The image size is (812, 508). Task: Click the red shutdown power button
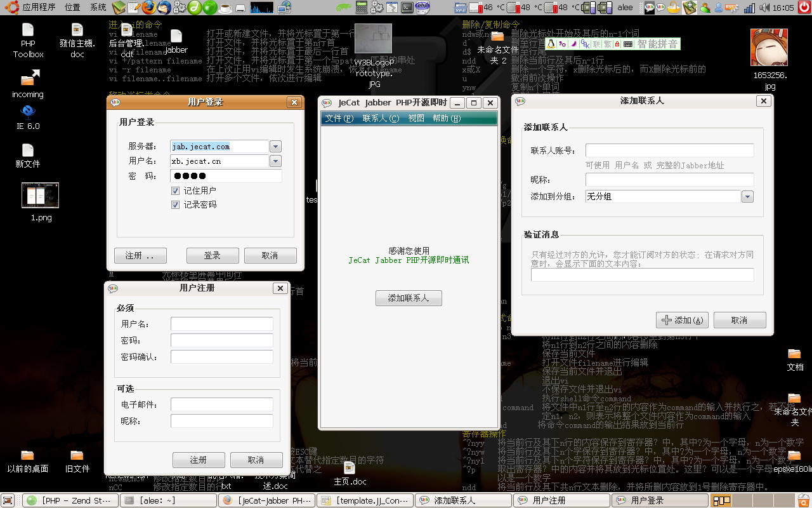pyautogui.click(x=805, y=7)
